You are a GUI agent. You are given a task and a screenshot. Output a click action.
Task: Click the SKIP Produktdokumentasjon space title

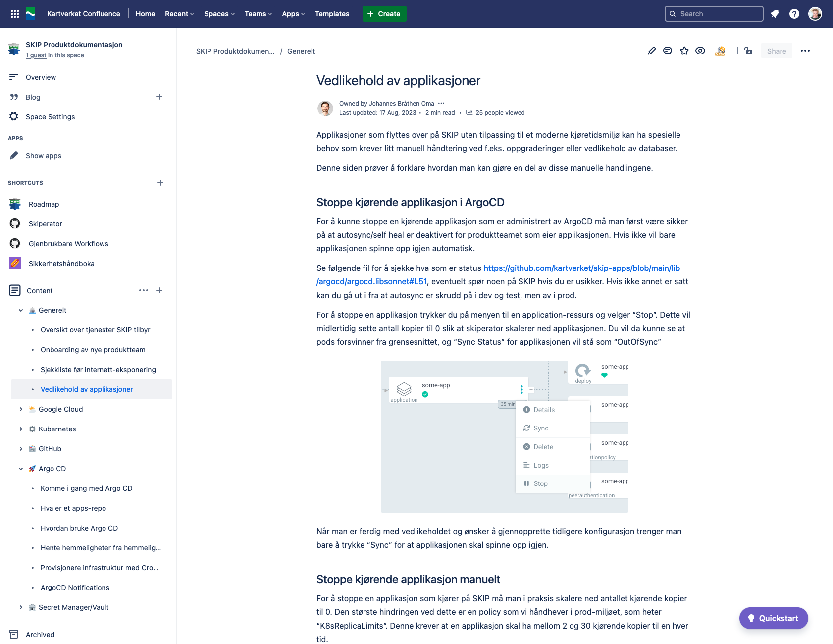[x=74, y=45]
